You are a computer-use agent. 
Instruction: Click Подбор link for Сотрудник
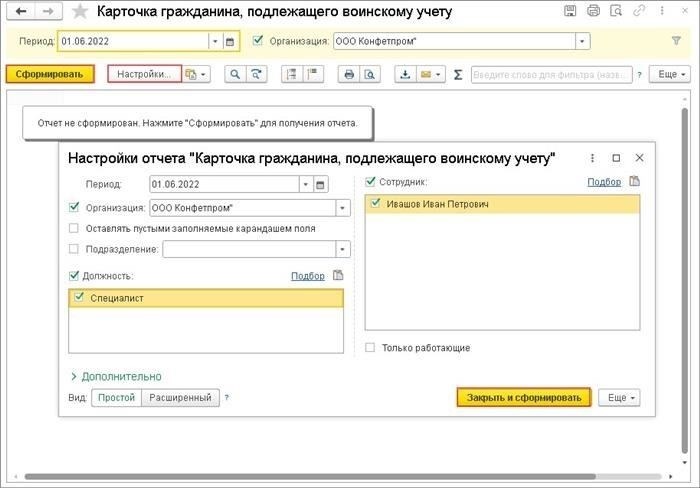click(604, 182)
